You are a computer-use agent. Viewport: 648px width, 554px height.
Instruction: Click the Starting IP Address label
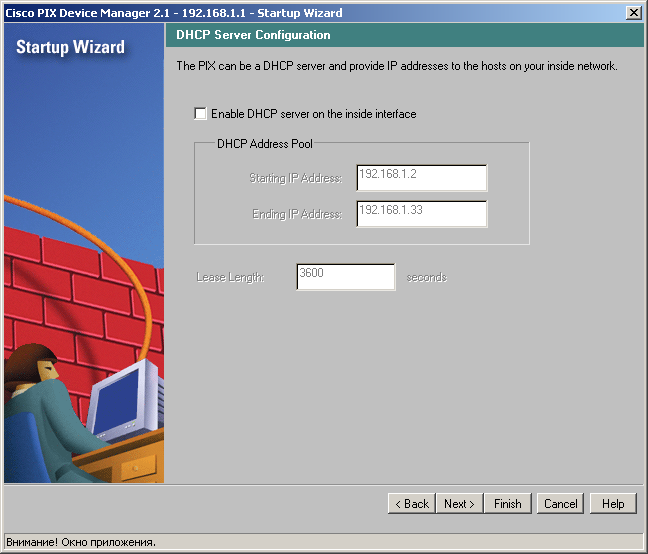295,178
